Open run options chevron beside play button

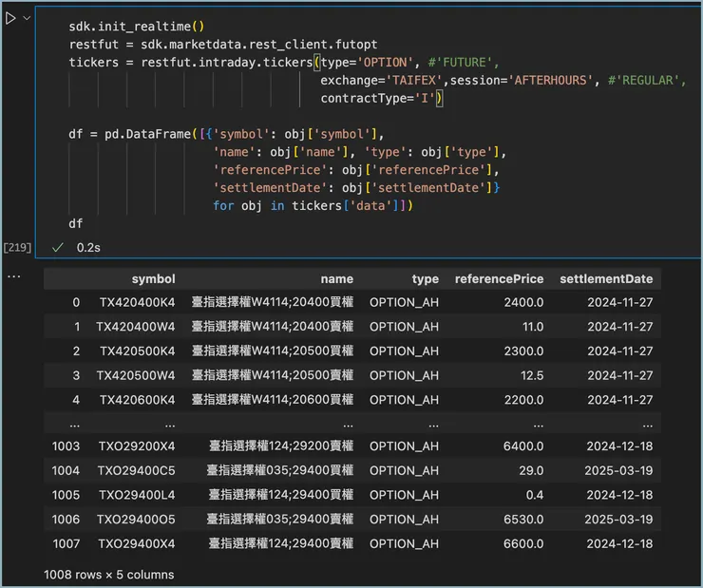(x=27, y=18)
